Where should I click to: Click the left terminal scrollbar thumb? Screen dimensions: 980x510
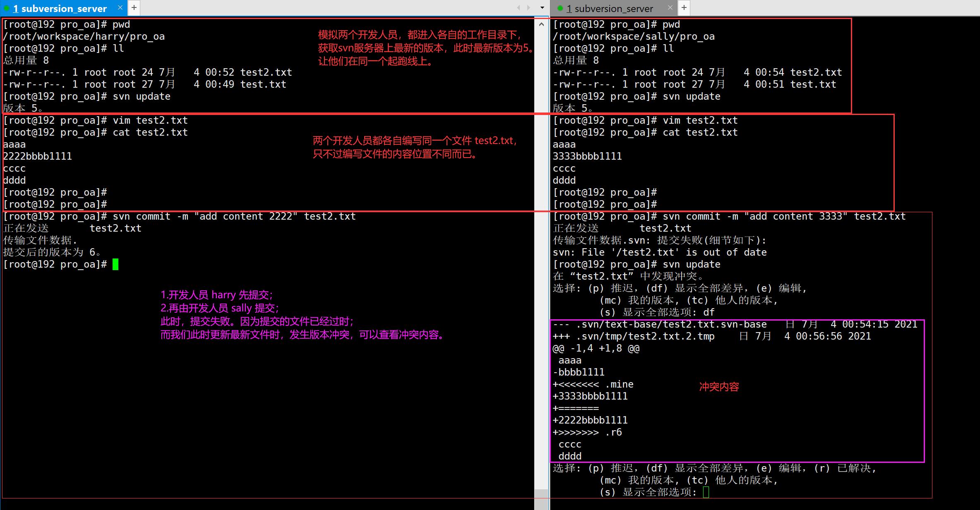coord(541,499)
